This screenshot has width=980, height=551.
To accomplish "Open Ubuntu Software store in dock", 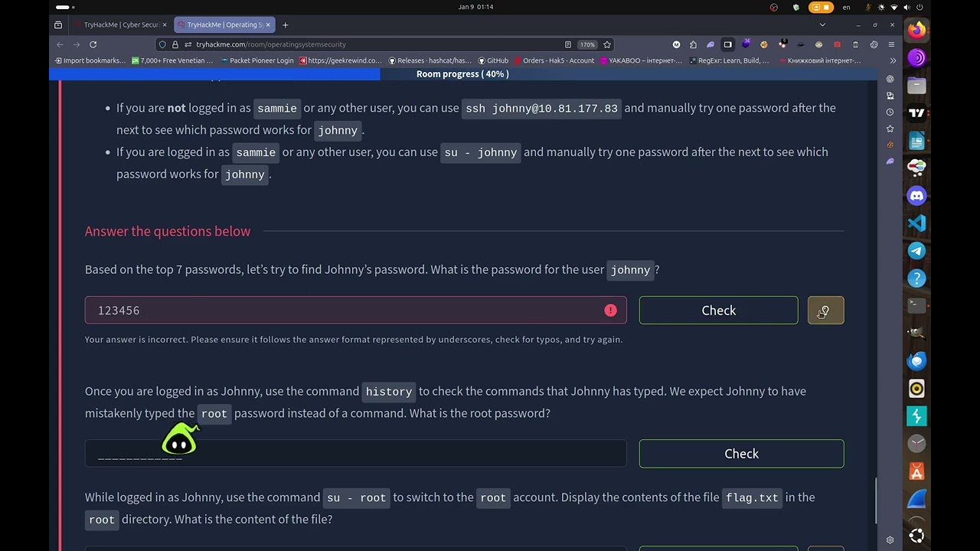I will pos(916,471).
